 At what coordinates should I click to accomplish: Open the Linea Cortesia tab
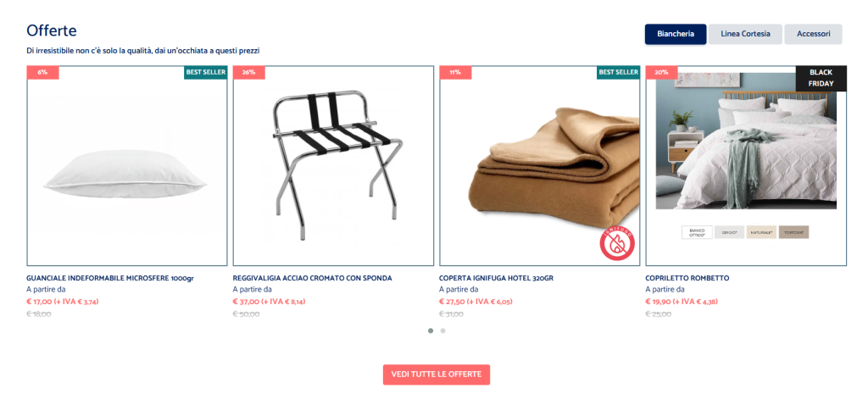[x=745, y=34]
